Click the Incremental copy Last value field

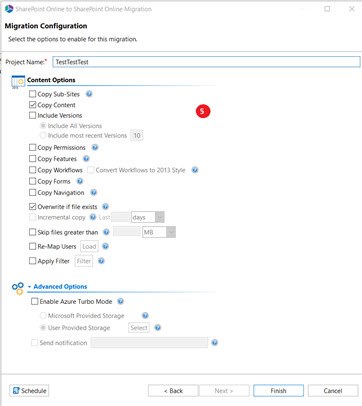point(120,217)
